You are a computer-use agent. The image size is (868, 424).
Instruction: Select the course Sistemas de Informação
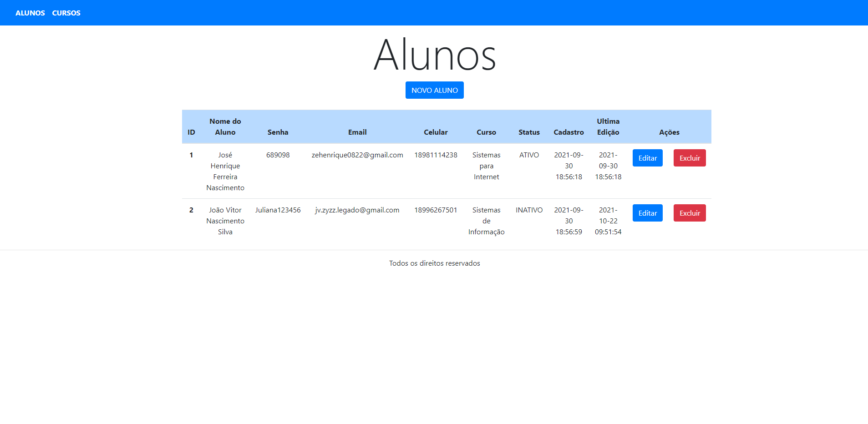click(x=486, y=221)
